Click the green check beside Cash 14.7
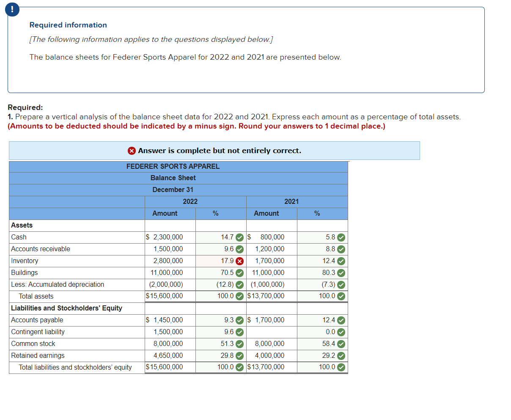The width and height of the screenshot is (511, 420). [239, 237]
